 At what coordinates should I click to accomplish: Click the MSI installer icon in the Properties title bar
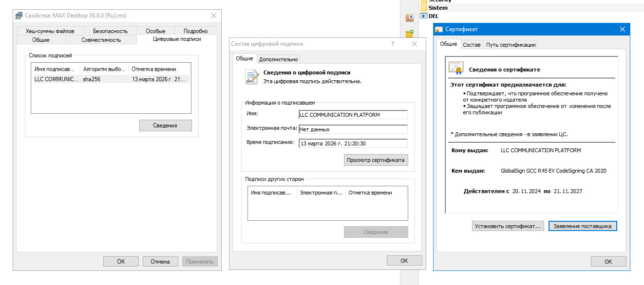point(19,16)
